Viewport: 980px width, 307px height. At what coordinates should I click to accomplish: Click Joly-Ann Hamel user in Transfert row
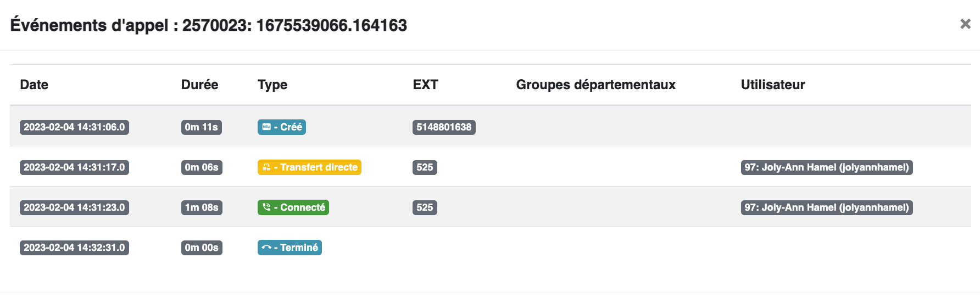pos(827,167)
